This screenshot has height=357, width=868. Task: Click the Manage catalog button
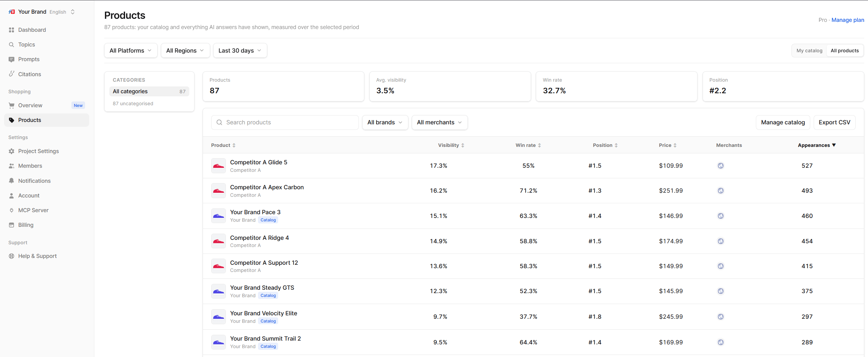coord(783,122)
